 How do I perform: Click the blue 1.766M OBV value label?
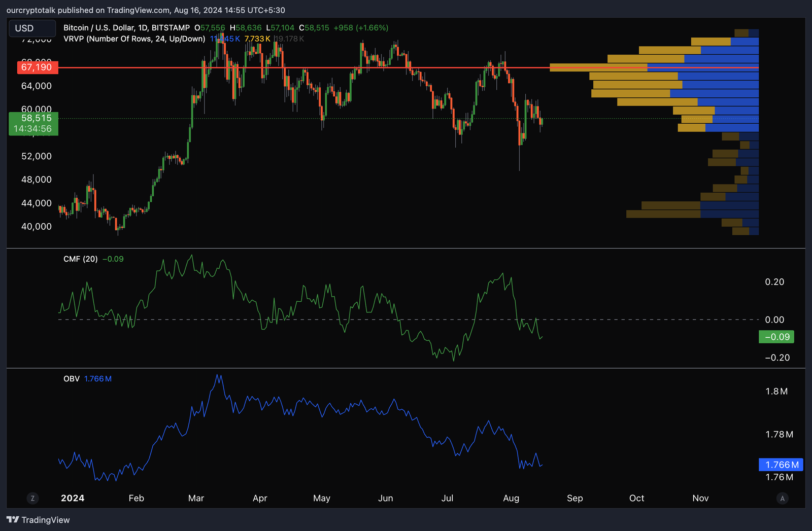coord(782,464)
